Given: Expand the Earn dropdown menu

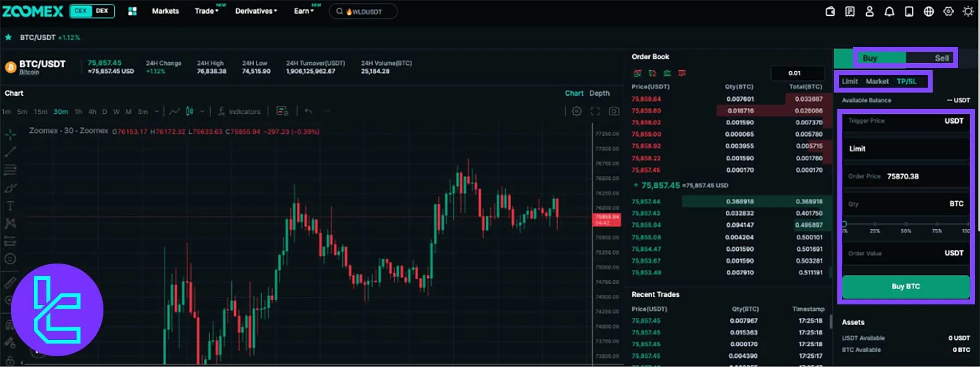Looking at the screenshot, I should click(x=304, y=11).
